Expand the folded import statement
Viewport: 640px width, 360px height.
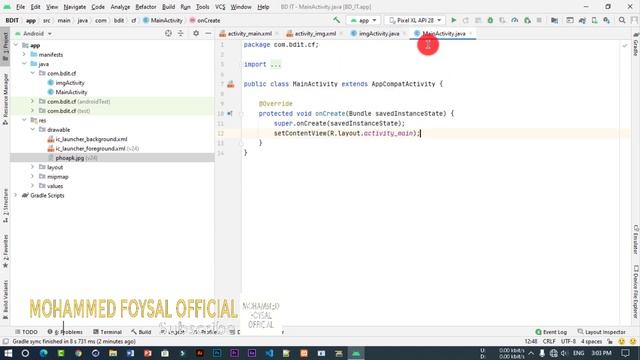click(276, 64)
